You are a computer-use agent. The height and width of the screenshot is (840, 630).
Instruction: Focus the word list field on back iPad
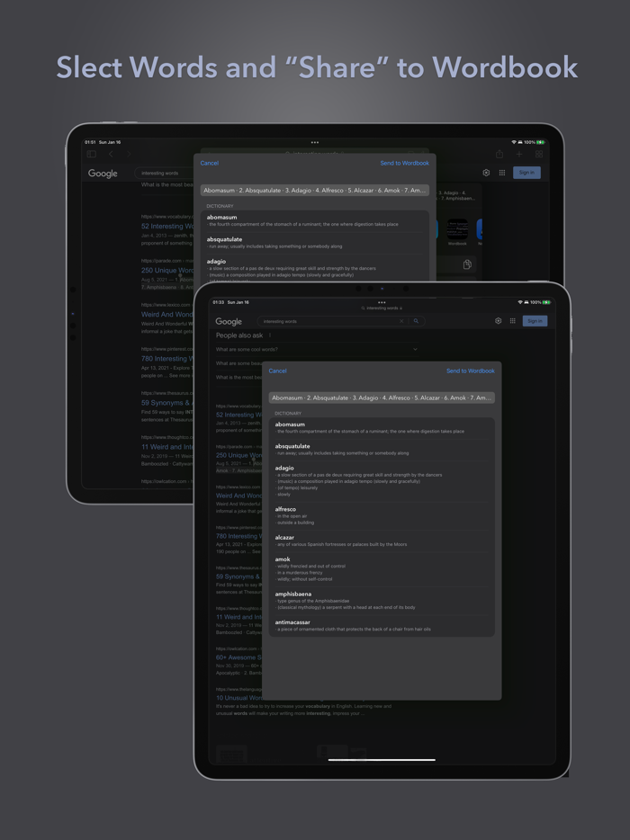pyautogui.click(x=315, y=190)
